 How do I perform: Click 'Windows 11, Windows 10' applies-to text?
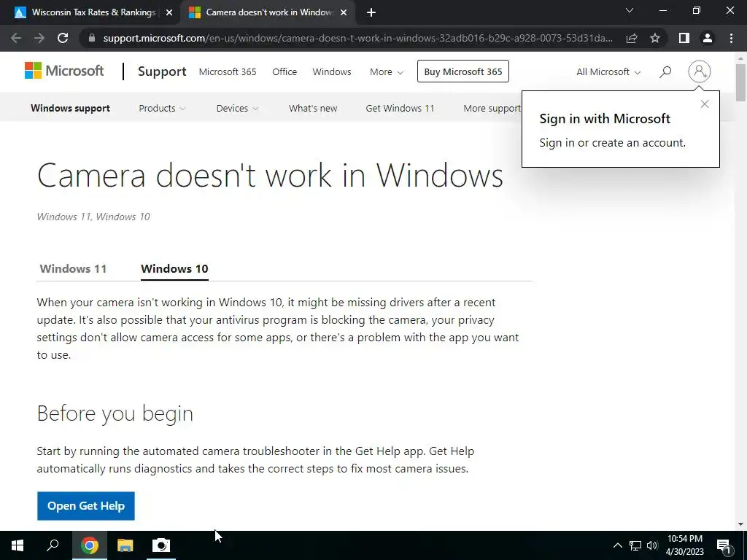[x=93, y=217]
